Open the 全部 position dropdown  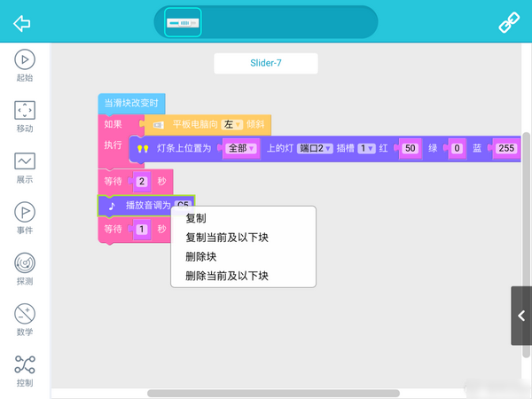(241, 148)
